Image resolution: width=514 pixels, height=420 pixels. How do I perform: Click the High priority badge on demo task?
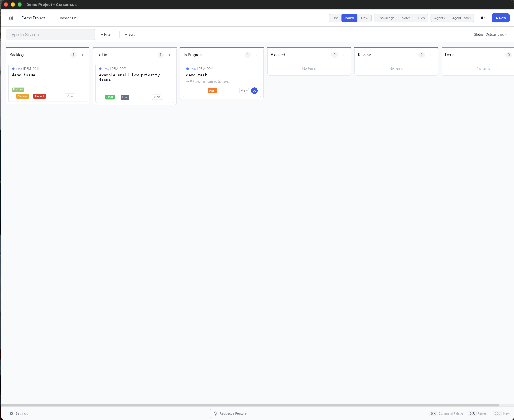click(x=212, y=91)
